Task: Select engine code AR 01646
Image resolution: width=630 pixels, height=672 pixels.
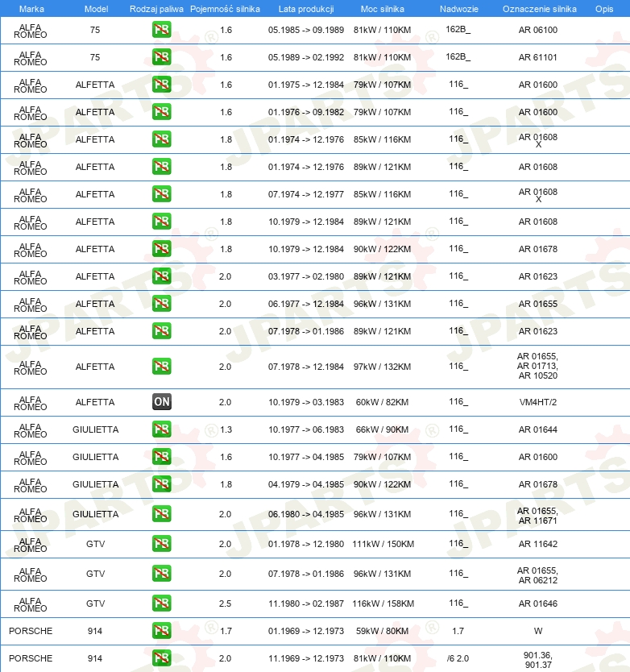Action: pos(538,604)
